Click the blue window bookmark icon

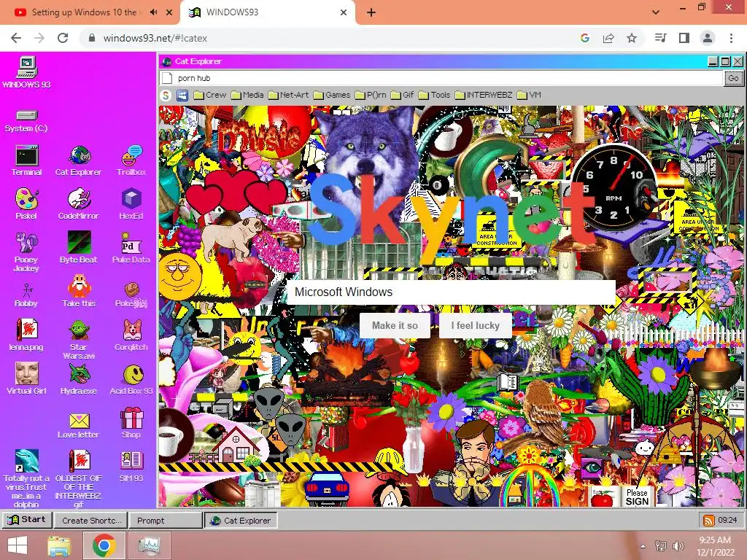[x=182, y=96]
